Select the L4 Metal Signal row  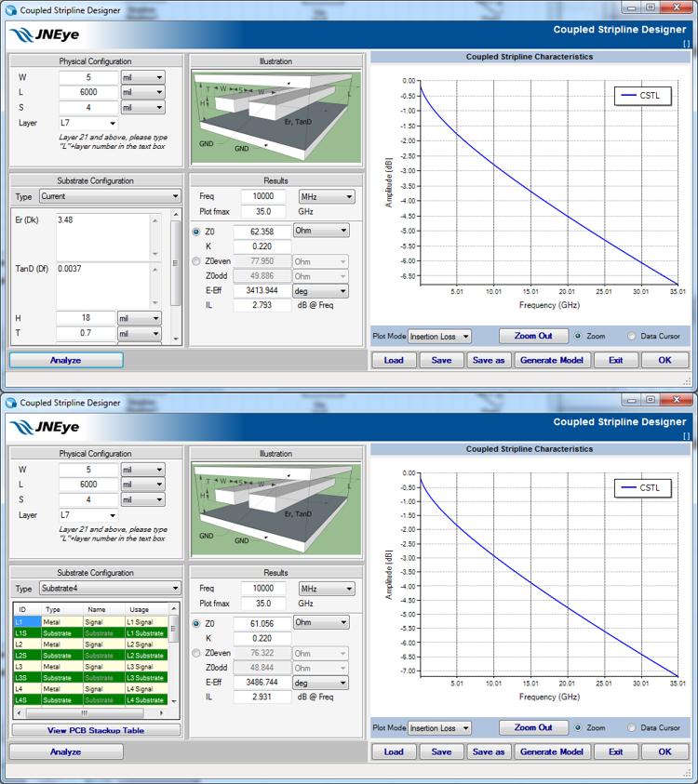(x=90, y=689)
